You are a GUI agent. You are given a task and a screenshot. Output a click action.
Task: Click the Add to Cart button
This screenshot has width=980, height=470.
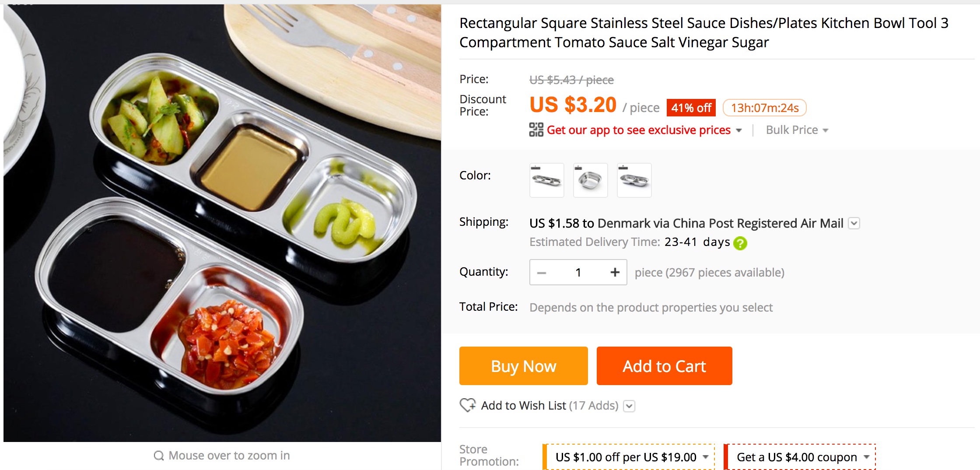pos(664,366)
